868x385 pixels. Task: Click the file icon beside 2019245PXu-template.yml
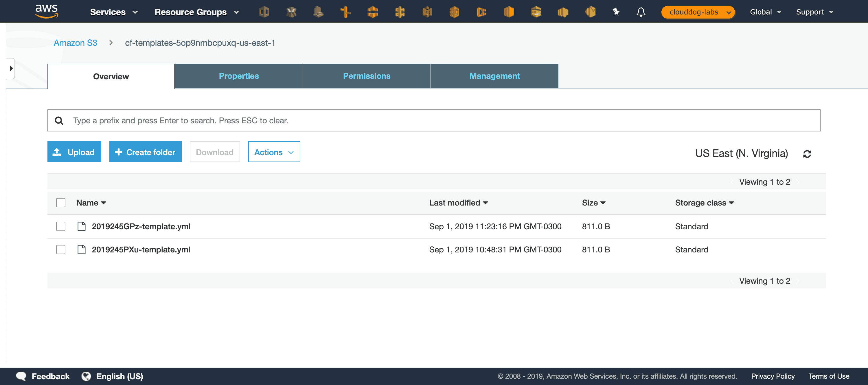[x=81, y=250]
